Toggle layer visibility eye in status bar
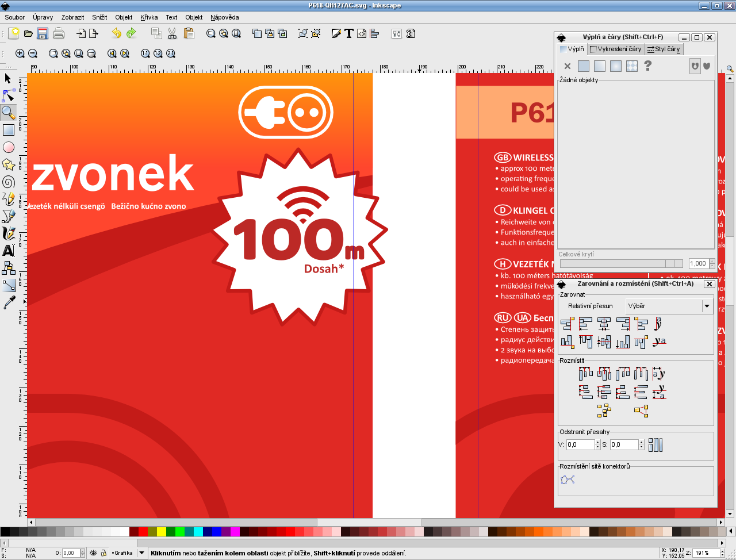The width and height of the screenshot is (736, 560). pos(93,553)
